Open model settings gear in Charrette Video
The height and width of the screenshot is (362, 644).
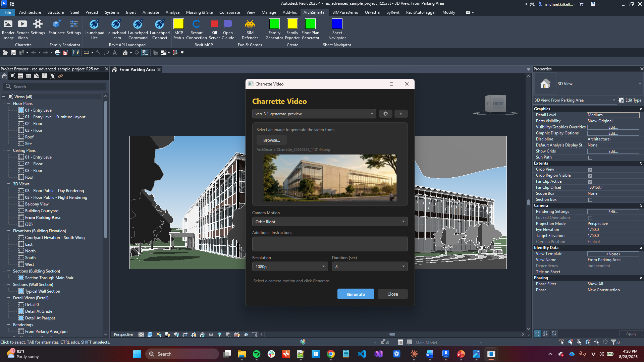[386, 114]
